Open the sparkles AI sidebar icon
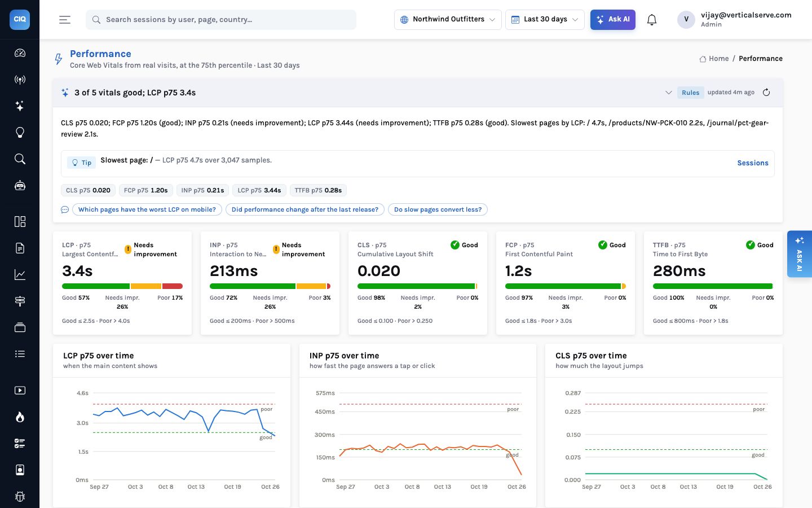Viewport: 812px width, 508px height. (20, 106)
